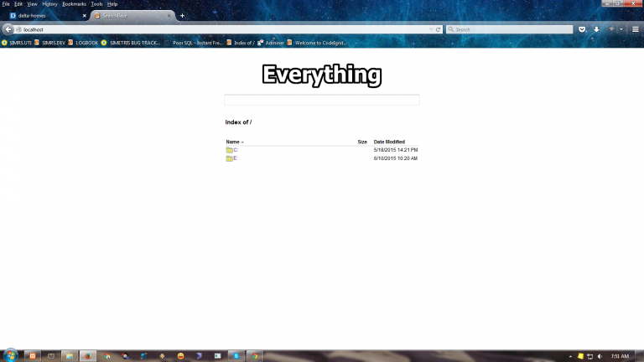Image resolution: width=644 pixels, height=362 pixels.
Task: Click the Windows Start orb
Action: [x=10, y=355]
